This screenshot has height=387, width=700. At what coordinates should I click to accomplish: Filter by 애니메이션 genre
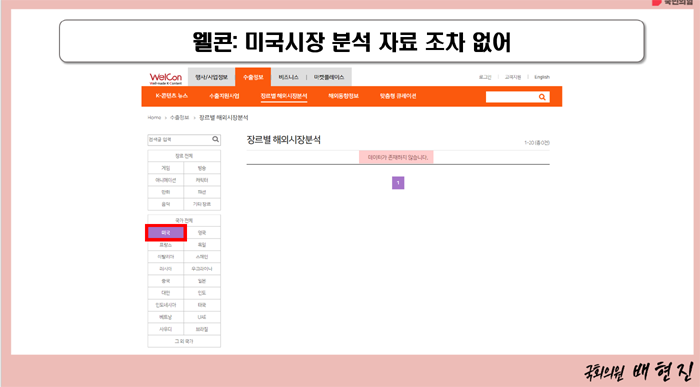point(166,180)
